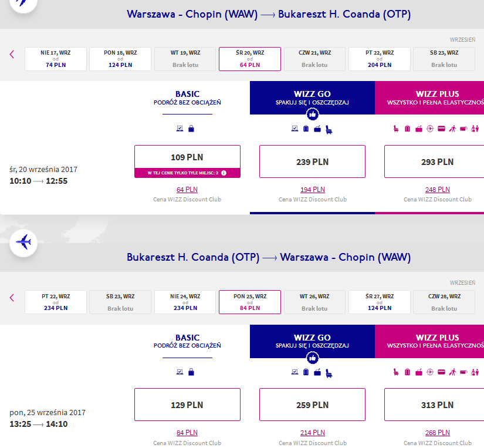Open 194 PLN Discount Club price link
The image size is (484, 448).
(x=312, y=190)
